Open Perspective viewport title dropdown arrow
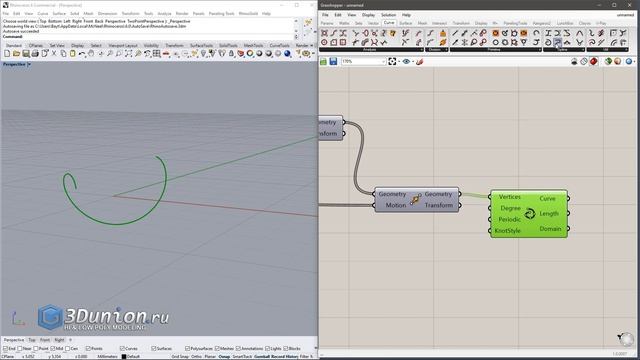 29,64
